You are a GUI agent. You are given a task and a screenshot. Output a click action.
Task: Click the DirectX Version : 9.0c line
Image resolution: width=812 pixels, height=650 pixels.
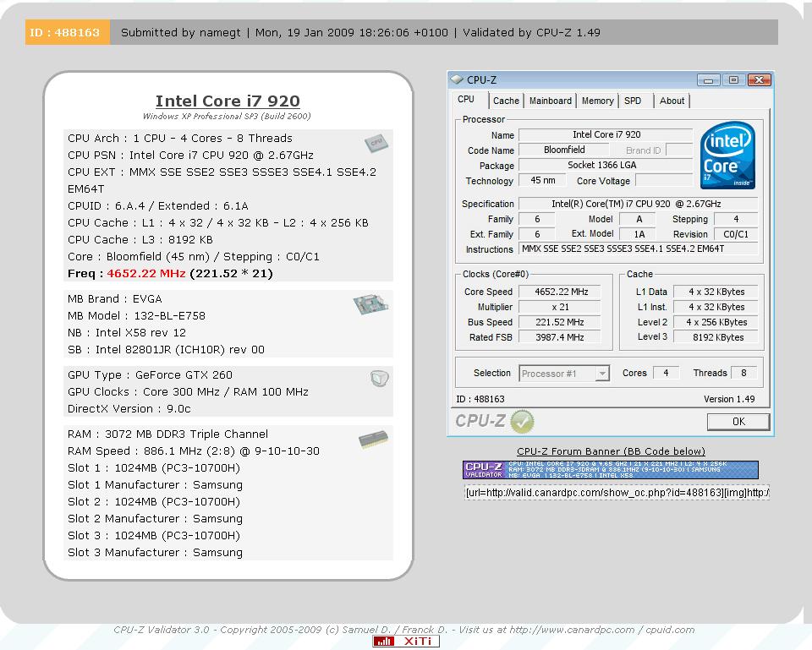pyautogui.click(x=129, y=409)
